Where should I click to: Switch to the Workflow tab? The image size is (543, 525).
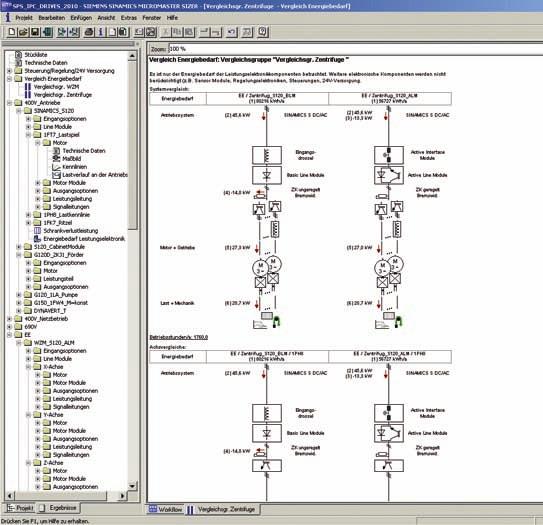[166, 509]
